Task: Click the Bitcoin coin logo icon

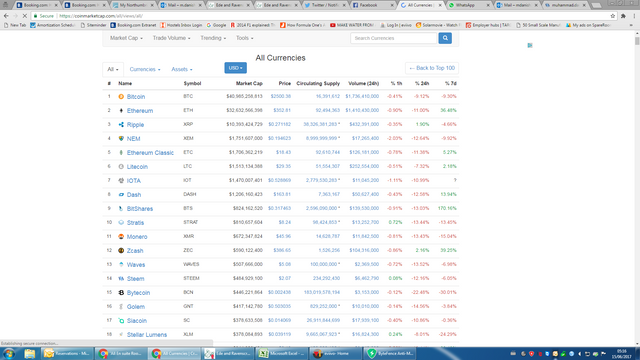Action: click(x=121, y=97)
